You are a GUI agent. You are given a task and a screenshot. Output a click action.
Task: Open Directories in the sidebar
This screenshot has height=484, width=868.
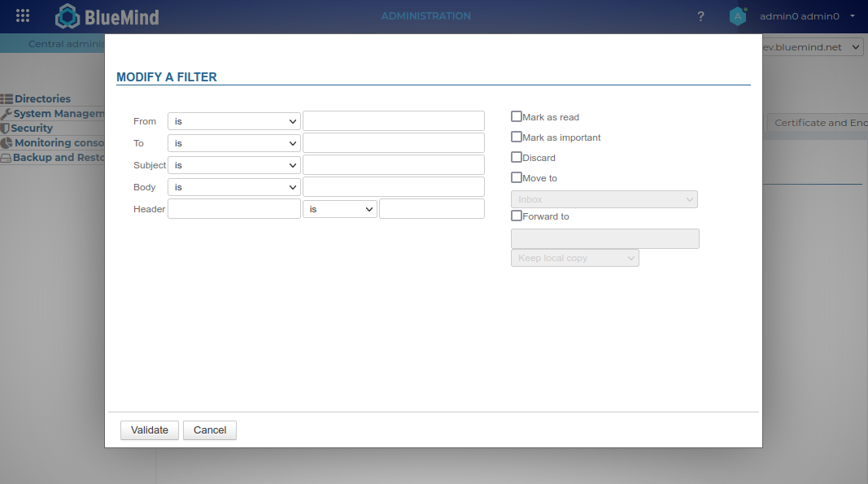pyautogui.click(x=42, y=99)
